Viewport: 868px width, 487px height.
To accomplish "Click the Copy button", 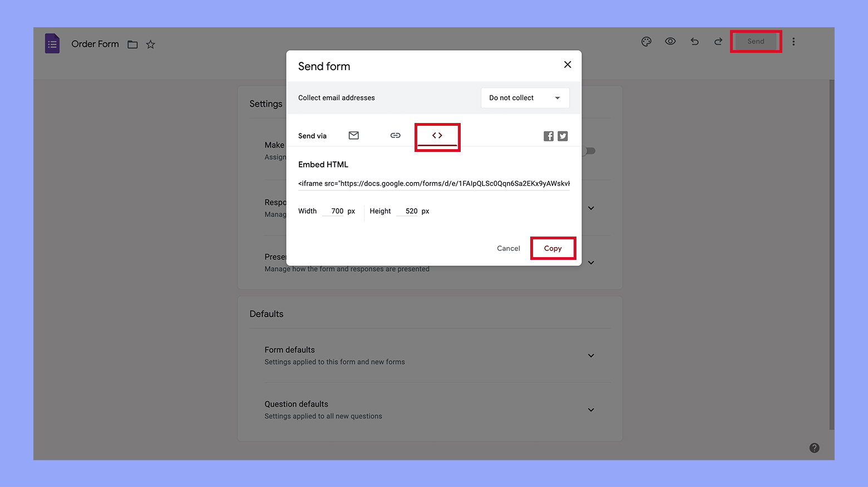I will pyautogui.click(x=553, y=248).
